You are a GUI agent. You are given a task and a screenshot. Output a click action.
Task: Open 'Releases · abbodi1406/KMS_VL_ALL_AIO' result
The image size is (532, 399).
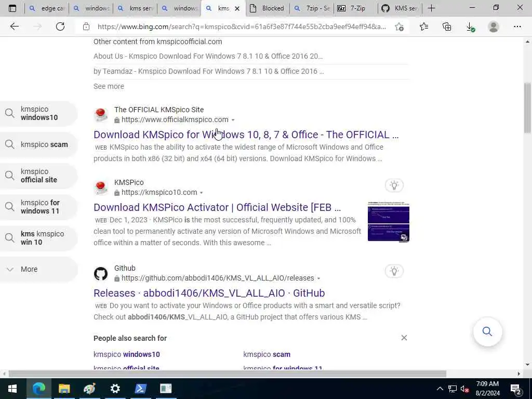(209, 293)
